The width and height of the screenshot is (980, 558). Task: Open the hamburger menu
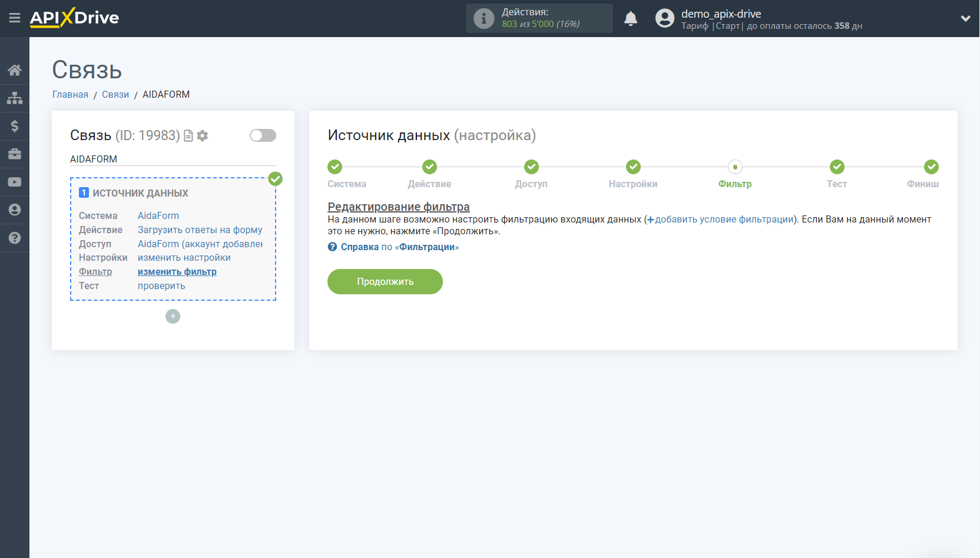15,18
